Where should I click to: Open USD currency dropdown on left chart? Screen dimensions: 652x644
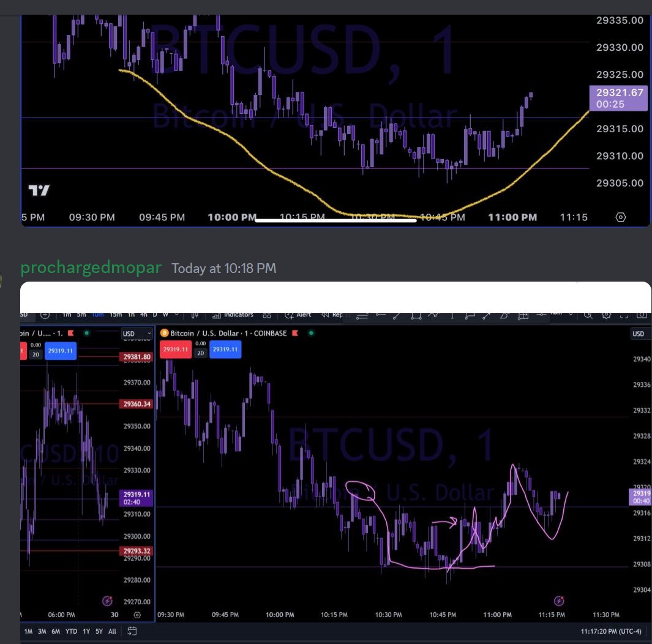coord(137,334)
